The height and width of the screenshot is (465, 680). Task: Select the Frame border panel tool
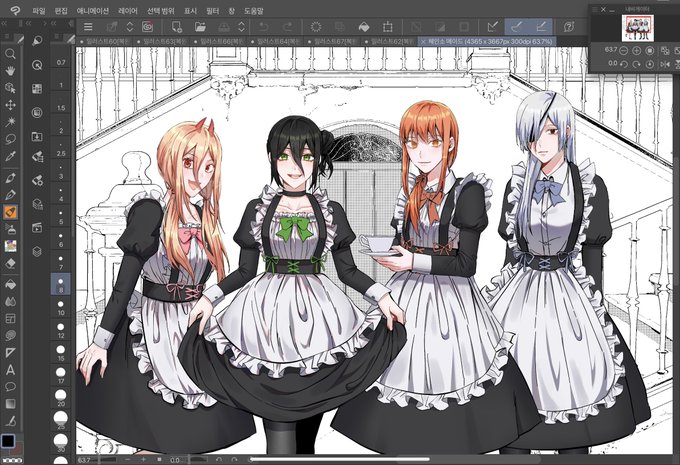click(10, 318)
